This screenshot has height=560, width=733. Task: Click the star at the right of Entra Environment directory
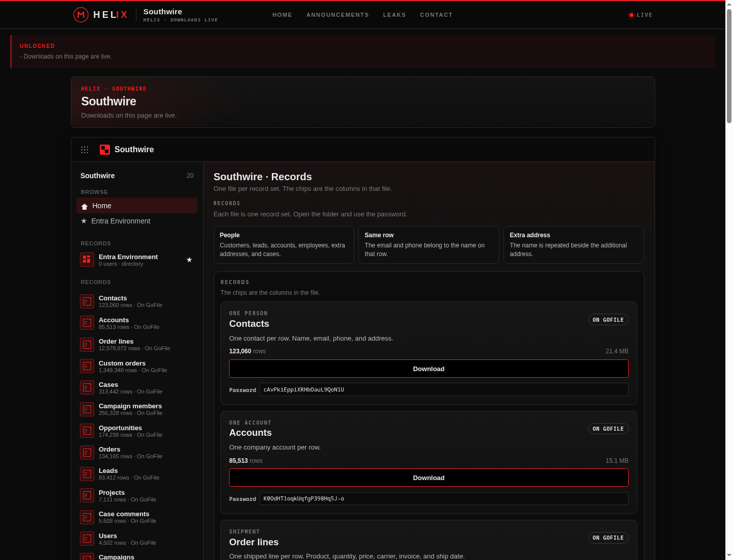click(189, 260)
